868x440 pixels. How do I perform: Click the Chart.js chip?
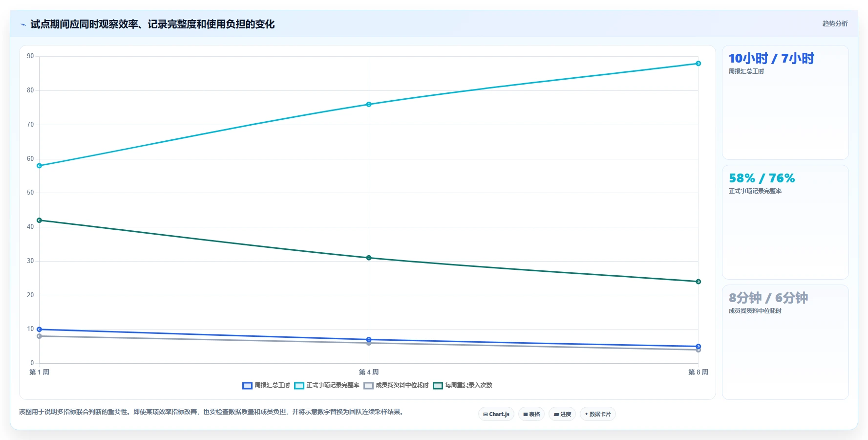496,414
